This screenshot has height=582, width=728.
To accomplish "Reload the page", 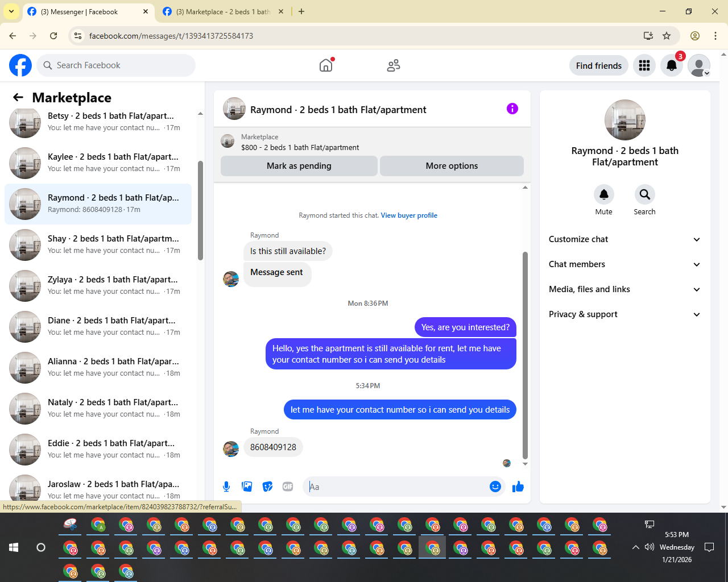I will [x=53, y=36].
